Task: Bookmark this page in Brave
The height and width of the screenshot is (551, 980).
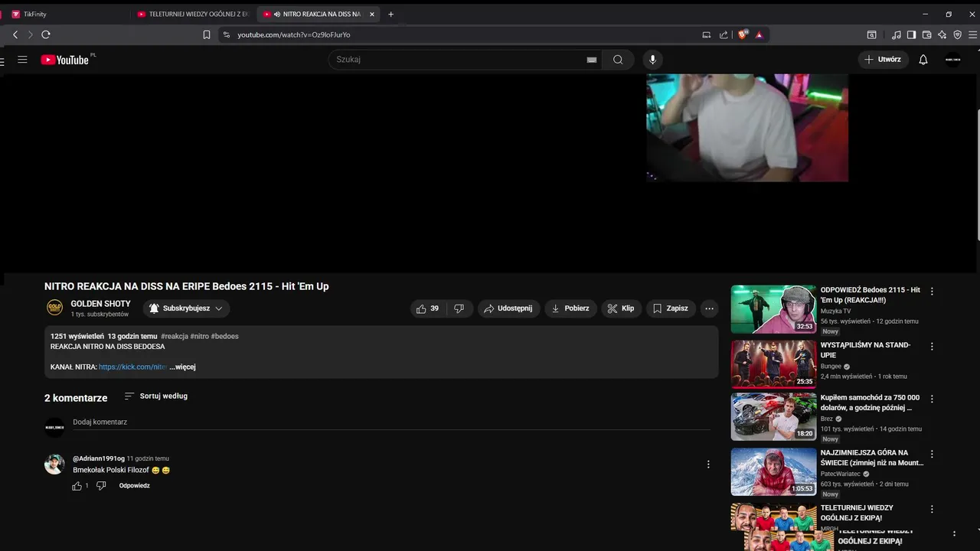Action: click(x=207, y=34)
